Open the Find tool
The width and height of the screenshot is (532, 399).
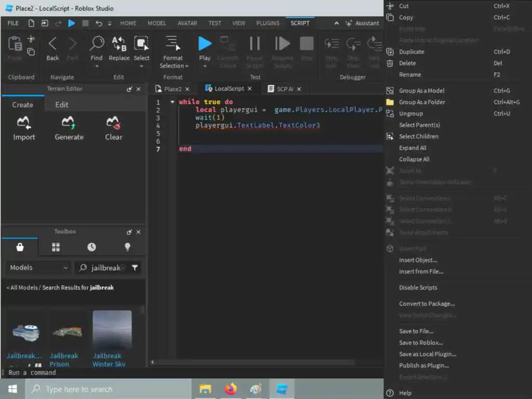(x=97, y=44)
